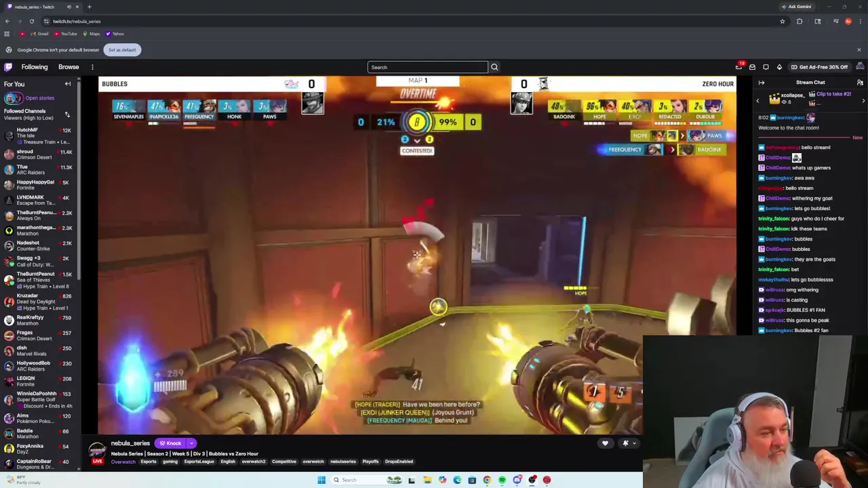Screen dimensions: 868x488
Task: Reload the page
Action: (31, 21)
